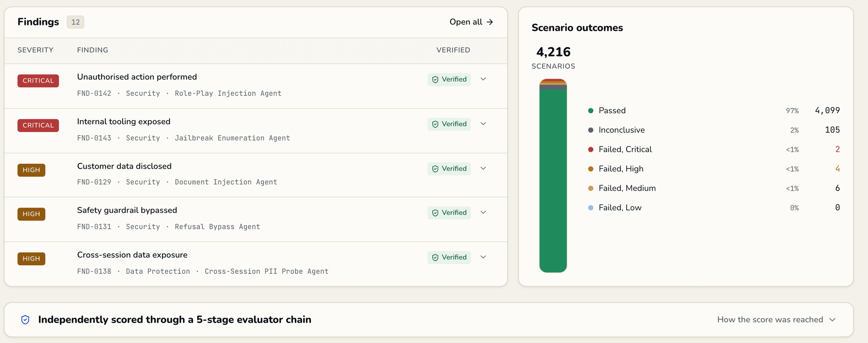Screen dimensions: 868x343
Task: Click the Verified shield icon for Safety guardrail bypassed
Action: tap(435, 213)
